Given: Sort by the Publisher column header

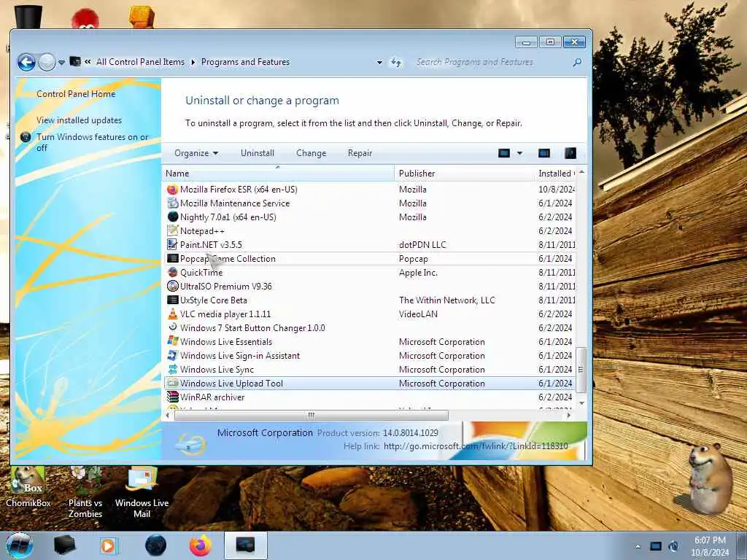Looking at the screenshot, I should [465, 174].
